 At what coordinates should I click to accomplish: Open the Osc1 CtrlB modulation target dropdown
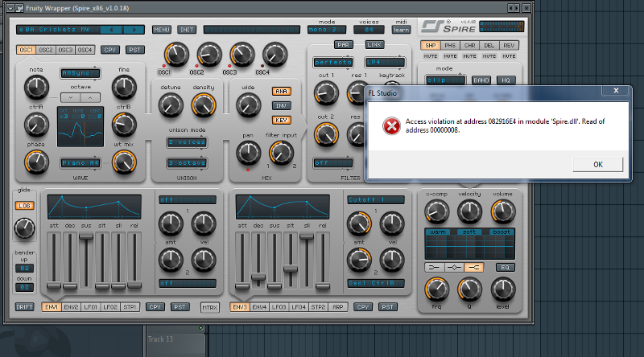click(x=376, y=283)
